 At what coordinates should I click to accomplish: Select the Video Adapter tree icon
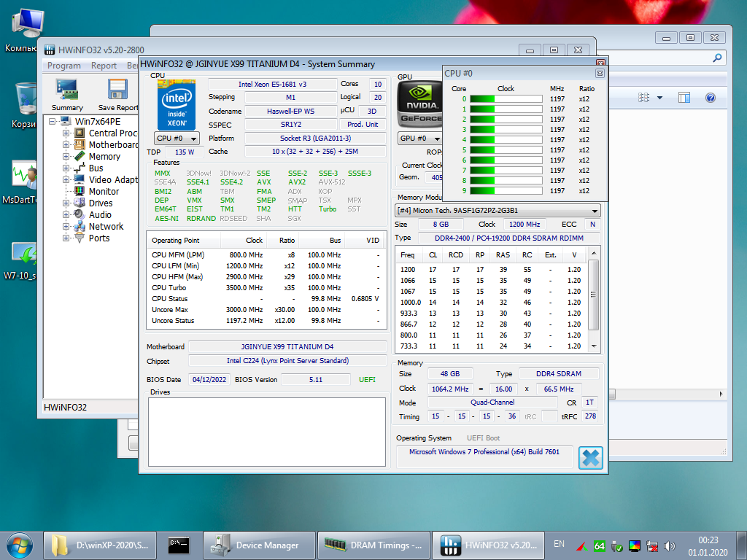[80, 179]
